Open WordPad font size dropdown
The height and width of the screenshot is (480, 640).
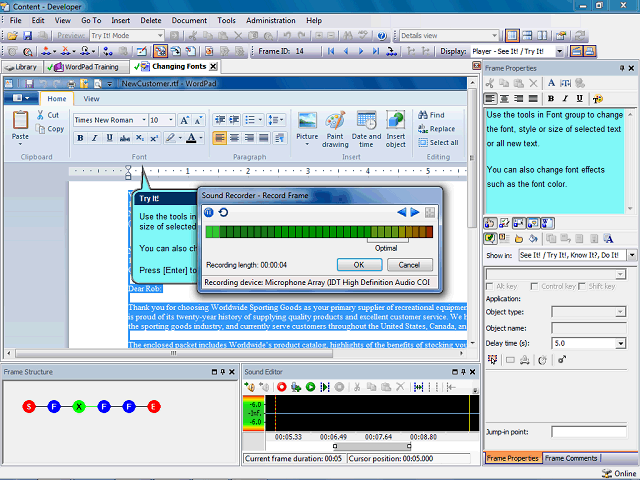(171, 120)
